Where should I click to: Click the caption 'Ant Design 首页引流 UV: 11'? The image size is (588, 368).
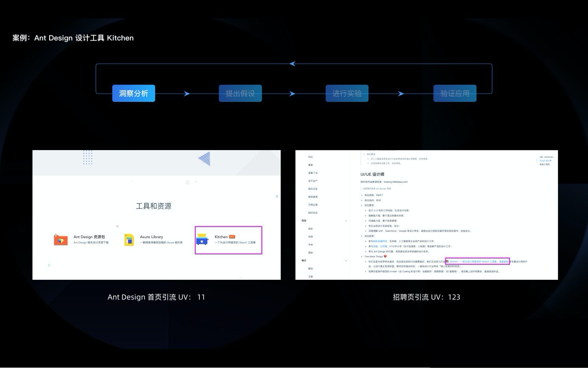pos(156,297)
